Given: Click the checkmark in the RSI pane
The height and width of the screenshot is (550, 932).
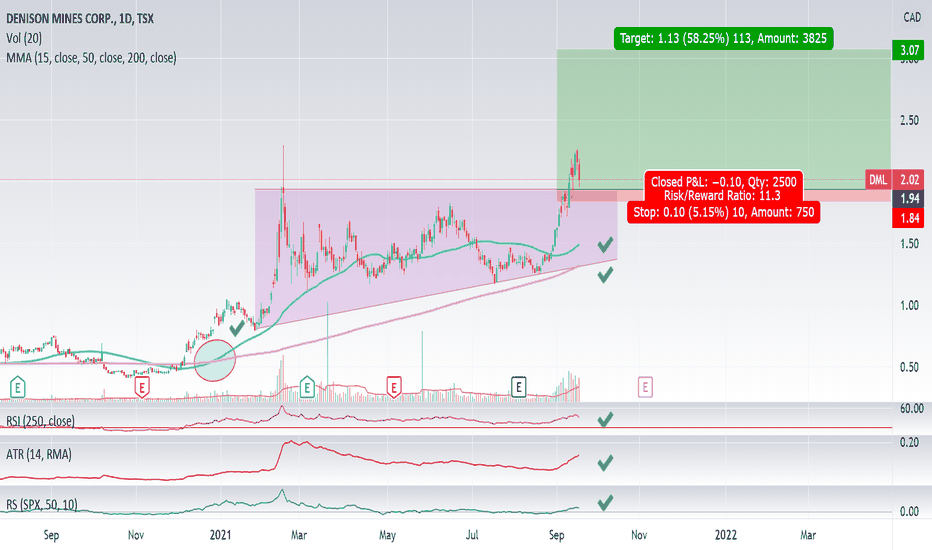Looking at the screenshot, I should pyautogui.click(x=605, y=420).
